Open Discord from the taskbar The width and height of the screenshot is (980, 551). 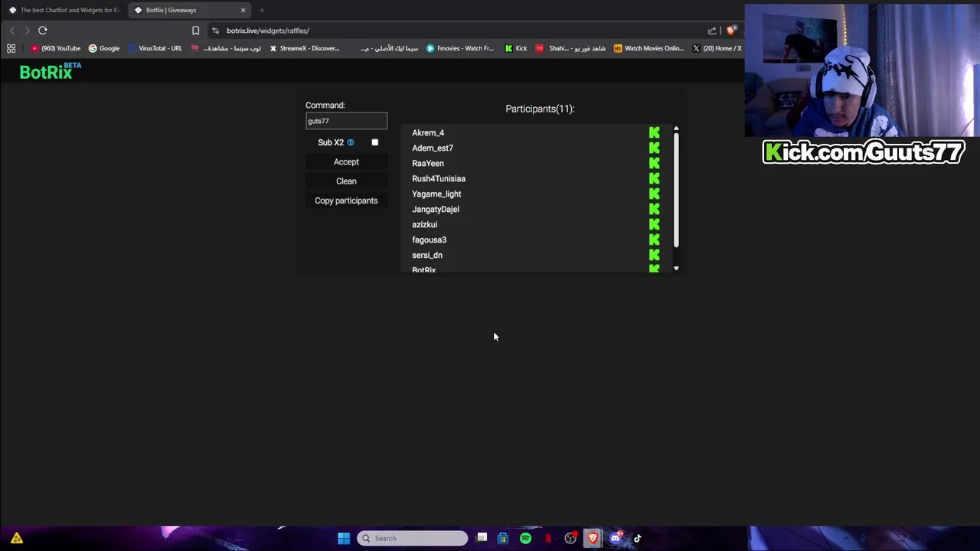click(x=616, y=538)
